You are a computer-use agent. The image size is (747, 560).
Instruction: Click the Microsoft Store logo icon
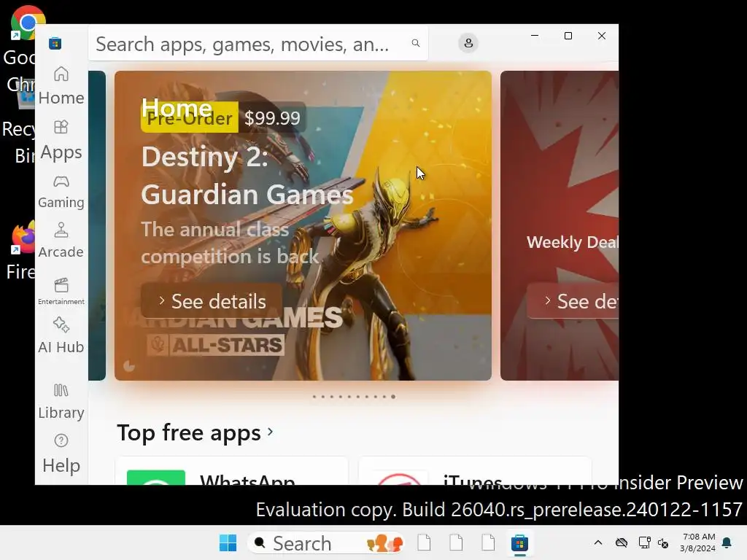click(x=55, y=43)
